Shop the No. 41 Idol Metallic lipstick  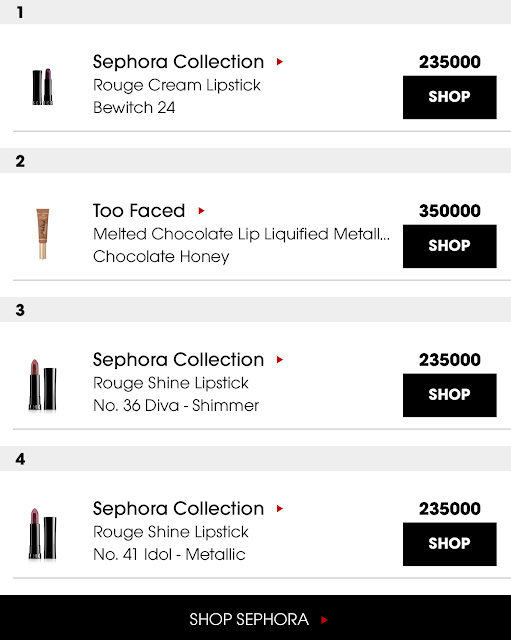click(449, 544)
